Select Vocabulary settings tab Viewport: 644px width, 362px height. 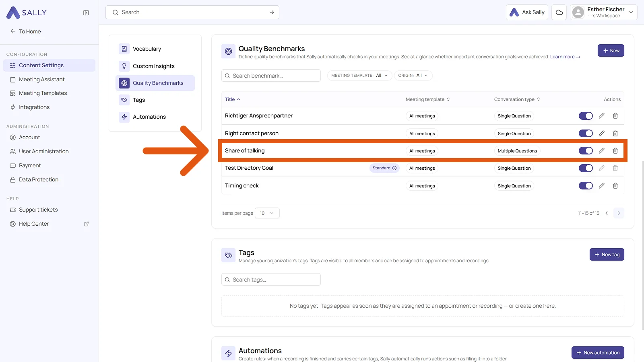pyautogui.click(x=155, y=49)
